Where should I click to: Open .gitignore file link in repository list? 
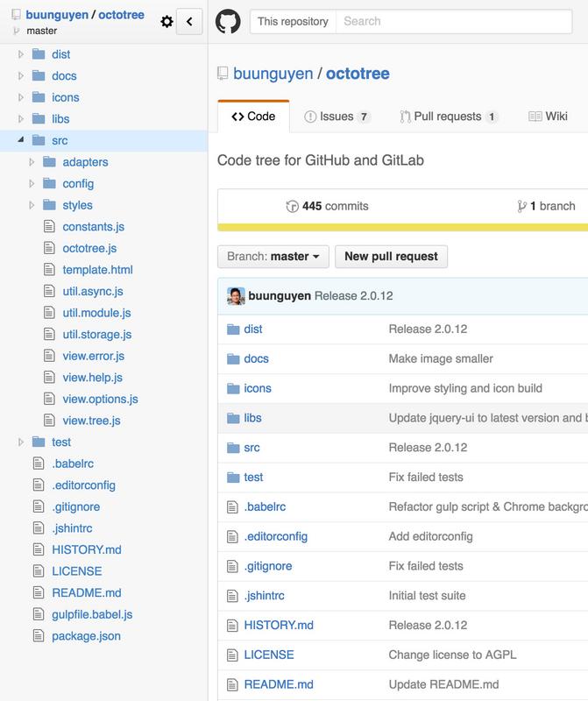(268, 566)
